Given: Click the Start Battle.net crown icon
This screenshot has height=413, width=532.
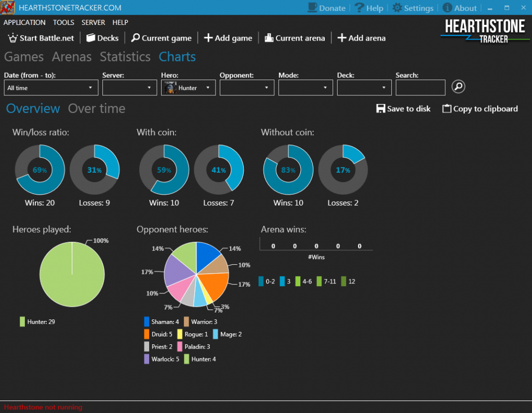Looking at the screenshot, I should pos(12,38).
